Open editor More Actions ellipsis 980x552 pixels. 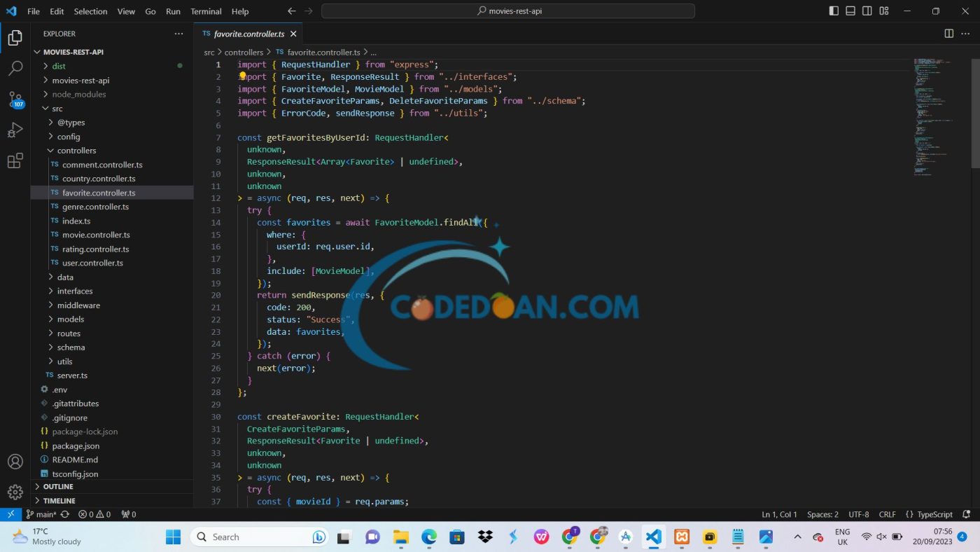[967, 34]
